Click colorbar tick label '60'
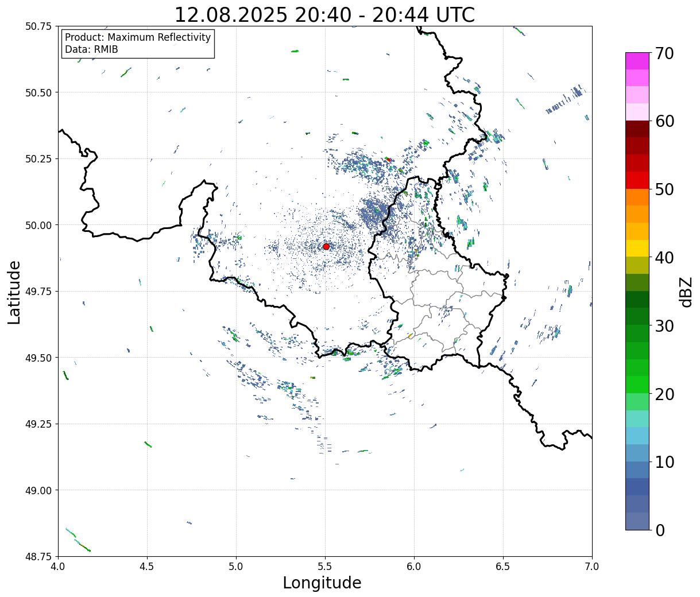The width and height of the screenshot is (700, 597). coord(664,121)
